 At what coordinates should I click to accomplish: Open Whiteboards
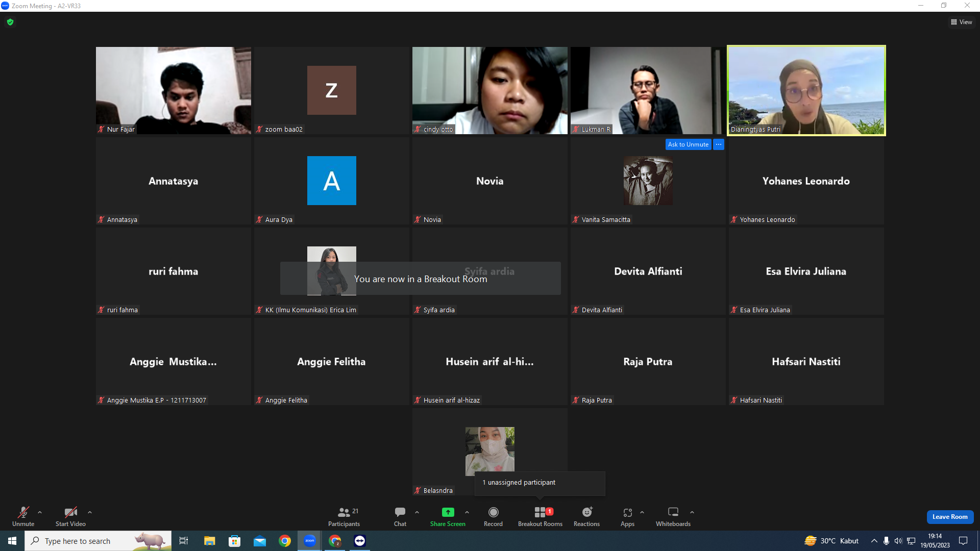(x=673, y=516)
